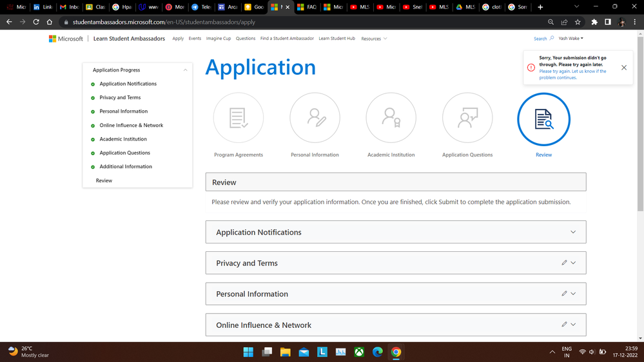Viewport: 644px width, 362px height.
Task: Jump to Additional Information in progress list
Action: (x=126, y=167)
